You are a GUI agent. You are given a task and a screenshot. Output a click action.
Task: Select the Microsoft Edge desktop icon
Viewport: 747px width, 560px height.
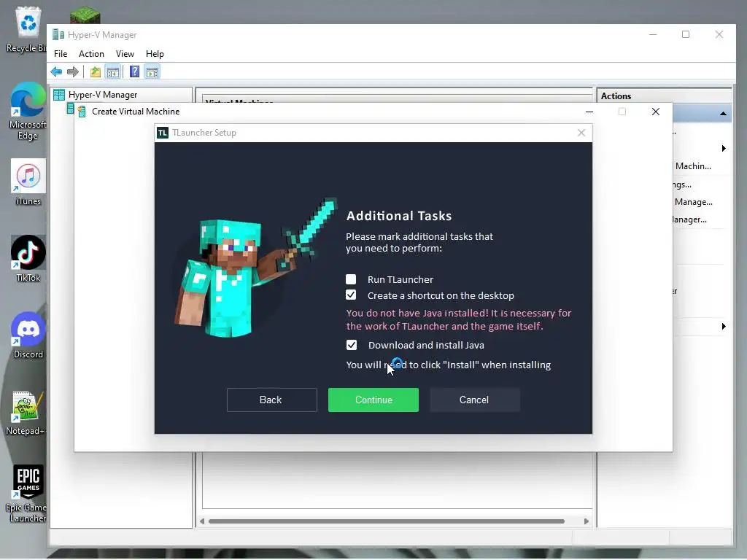pyautogui.click(x=28, y=112)
